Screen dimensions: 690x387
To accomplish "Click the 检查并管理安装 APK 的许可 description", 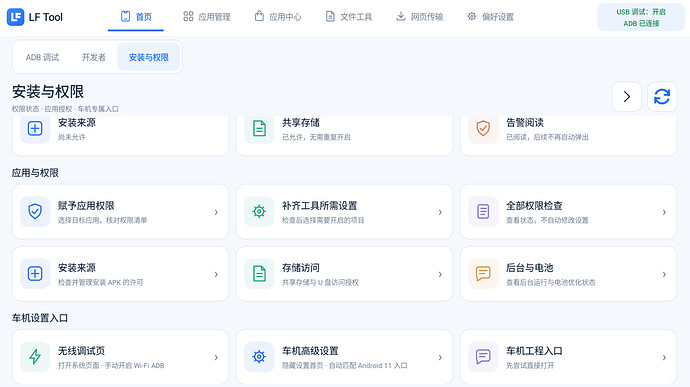I will click(101, 282).
